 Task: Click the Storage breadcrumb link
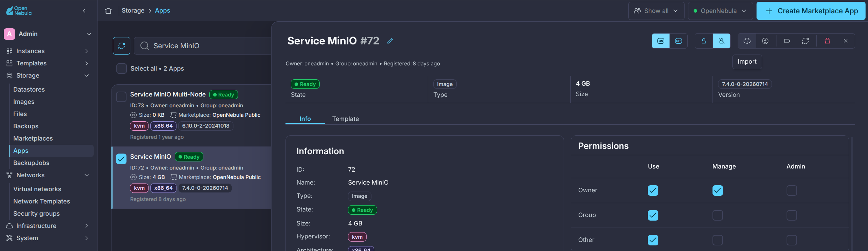click(x=133, y=10)
